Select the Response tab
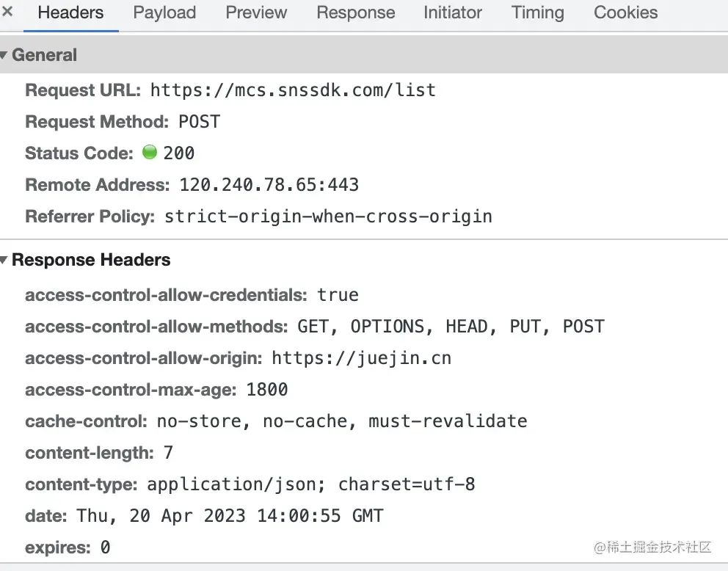The width and height of the screenshot is (728, 571). 356,12
